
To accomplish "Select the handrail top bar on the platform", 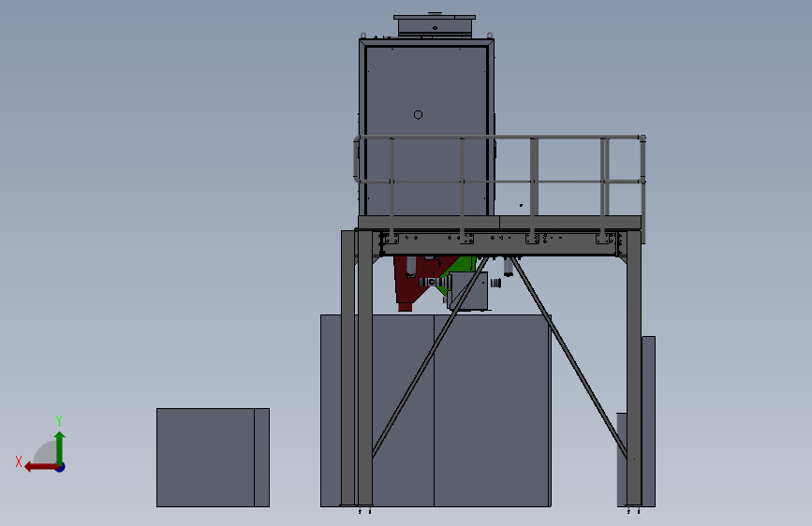I will pos(500,138).
